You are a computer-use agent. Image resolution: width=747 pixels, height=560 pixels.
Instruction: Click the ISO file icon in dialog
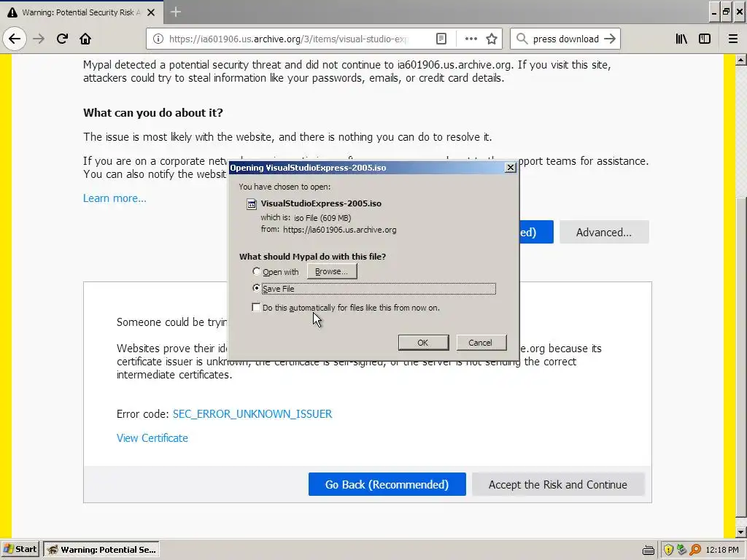tap(251, 204)
